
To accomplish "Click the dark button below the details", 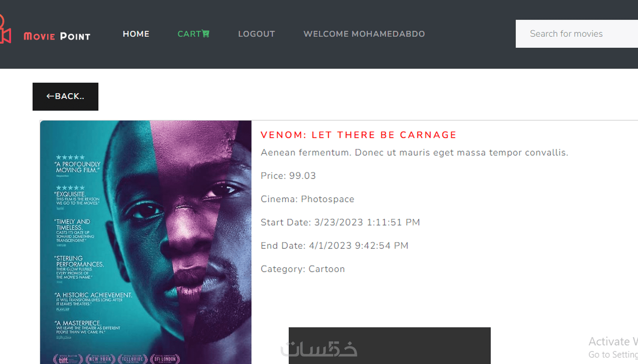I will 390,346.
